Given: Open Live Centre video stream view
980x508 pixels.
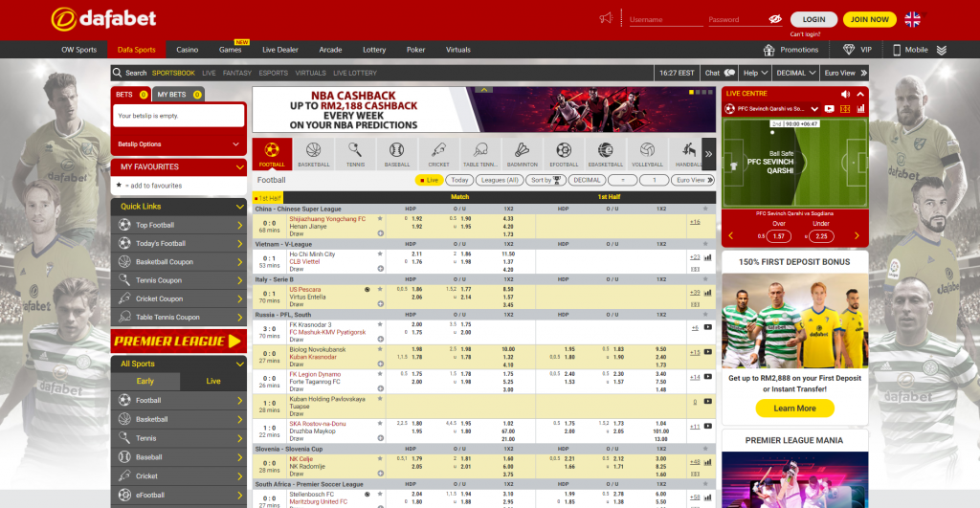Looking at the screenshot, I should [x=830, y=109].
